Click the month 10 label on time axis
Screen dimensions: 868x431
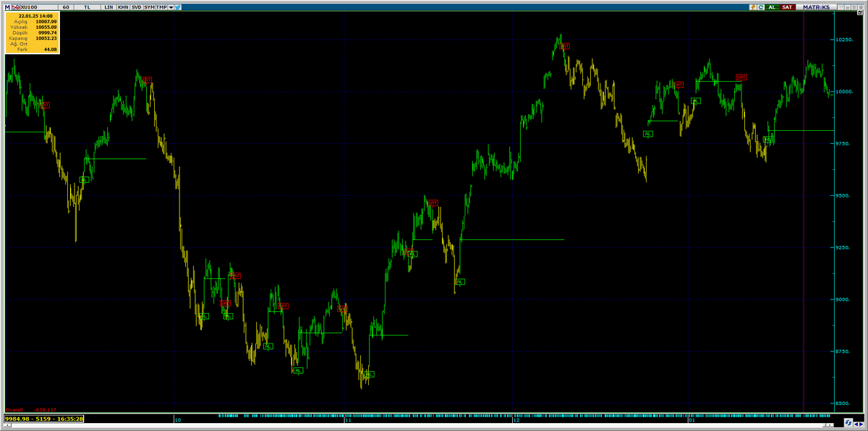tap(178, 419)
